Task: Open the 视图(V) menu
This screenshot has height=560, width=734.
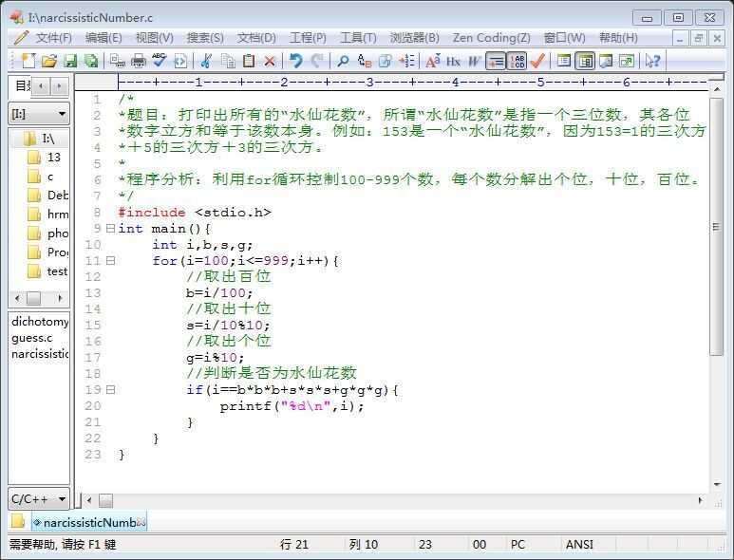Action: pyautogui.click(x=155, y=38)
